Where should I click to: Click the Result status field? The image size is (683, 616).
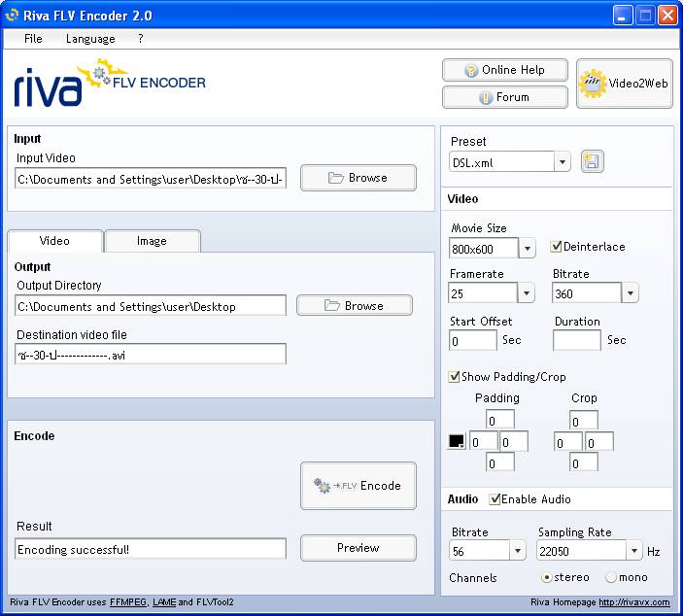point(151,549)
